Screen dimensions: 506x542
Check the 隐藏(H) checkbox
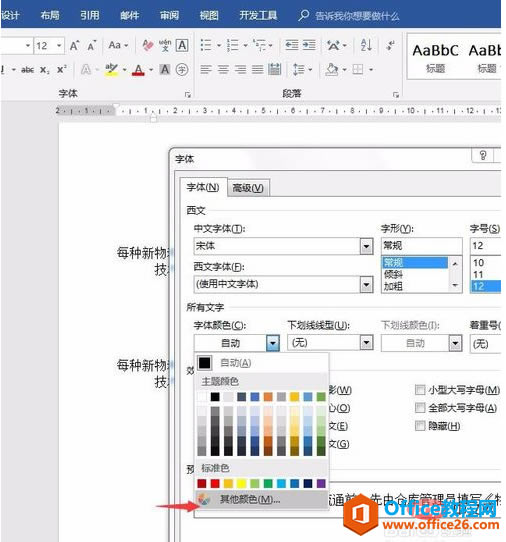(420, 426)
